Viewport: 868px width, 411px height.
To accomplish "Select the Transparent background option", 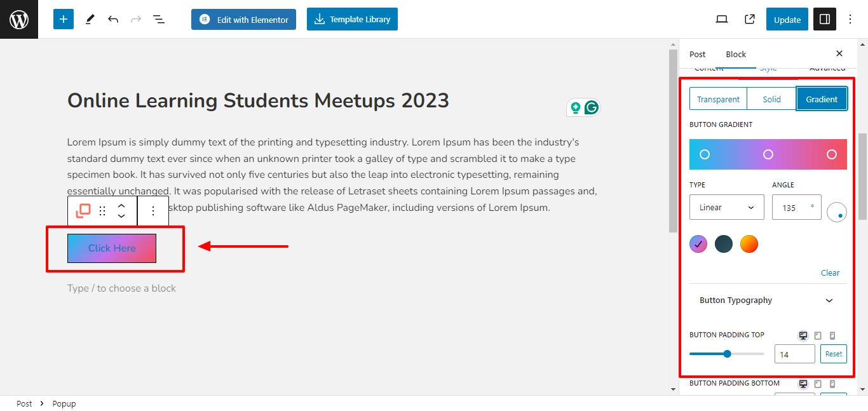I will coord(718,99).
